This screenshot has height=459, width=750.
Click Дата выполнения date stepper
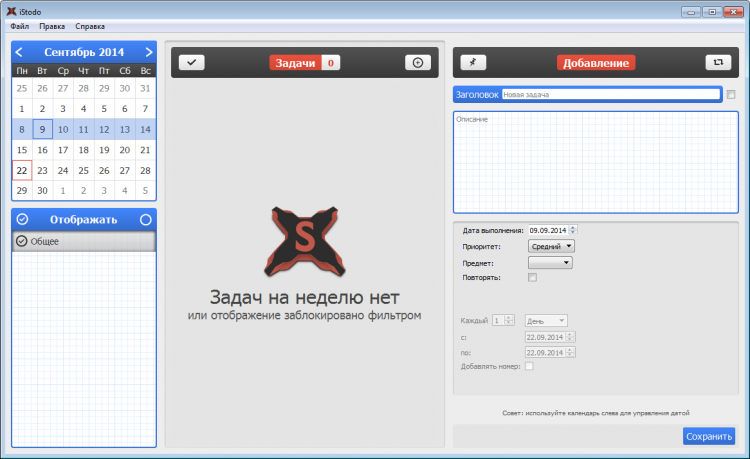tap(573, 230)
